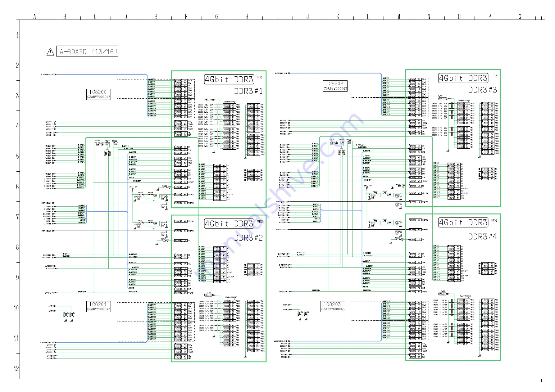
Task: Click the IC8203 component label
Action: tap(333, 304)
